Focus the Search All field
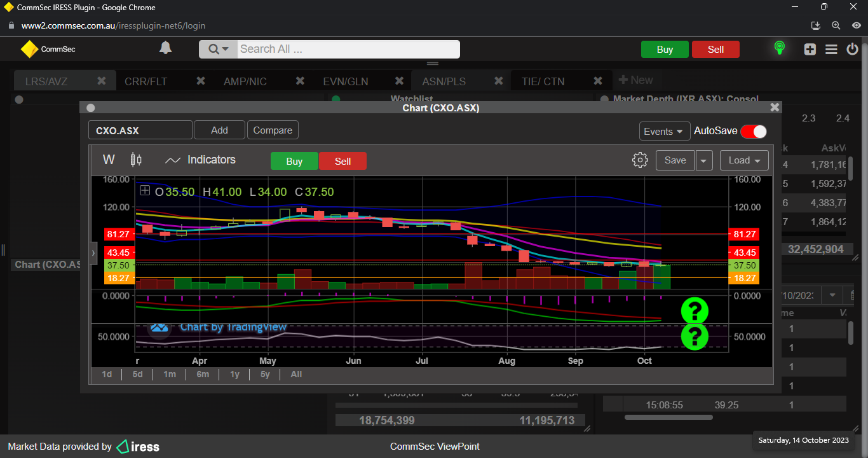 (x=348, y=49)
